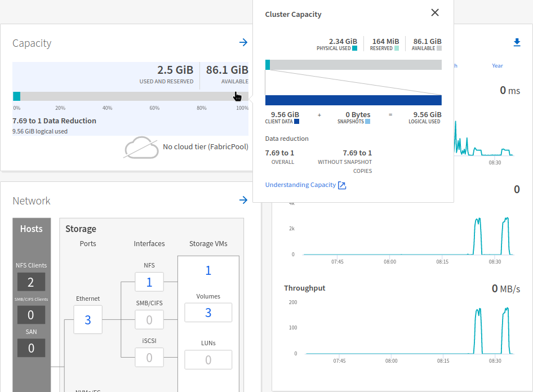Viewport: 533px width, 392px height.
Task: Close the Cluster Capacity popup
Action: coord(435,12)
